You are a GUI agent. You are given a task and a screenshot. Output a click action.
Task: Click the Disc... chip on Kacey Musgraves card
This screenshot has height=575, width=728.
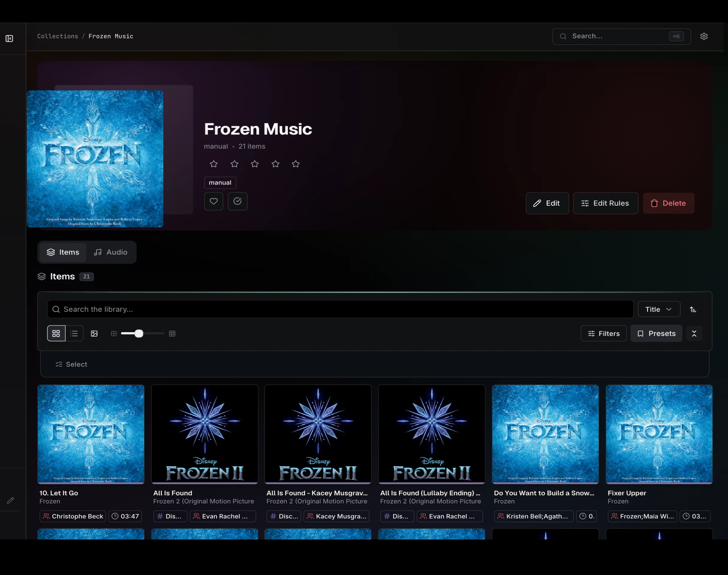pos(283,516)
